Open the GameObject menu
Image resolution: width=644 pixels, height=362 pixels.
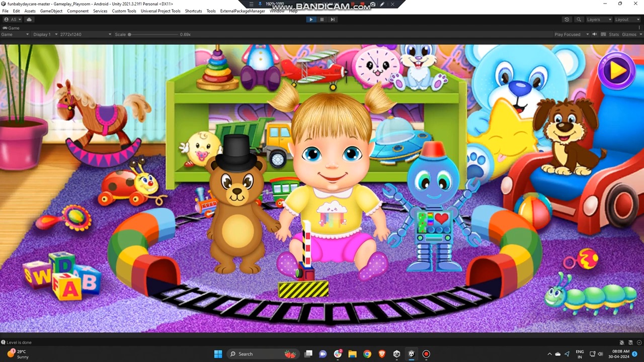tap(51, 11)
